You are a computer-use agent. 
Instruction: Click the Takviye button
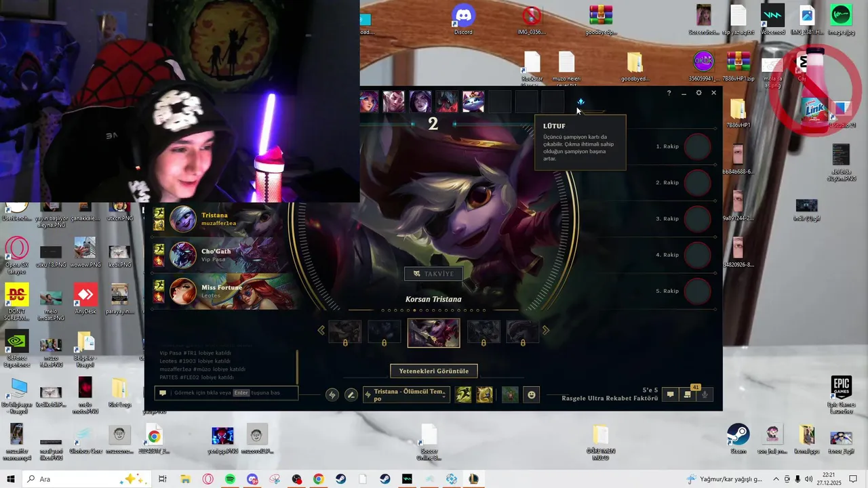coord(434,274)
